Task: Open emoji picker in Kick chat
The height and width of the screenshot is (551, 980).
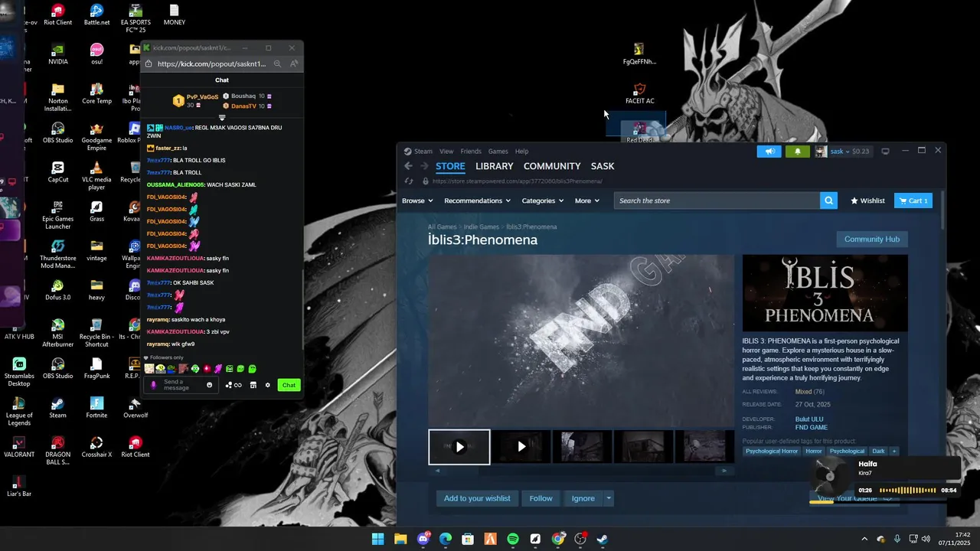Action: 209,385
